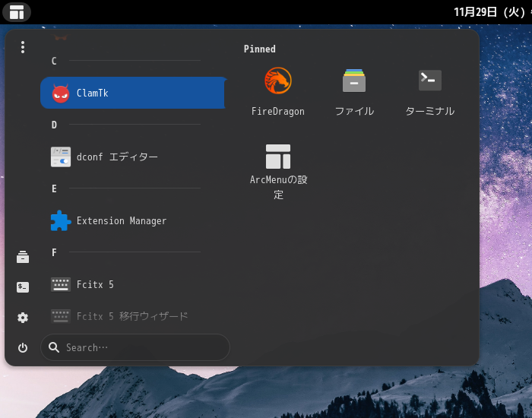
Task: Launch pinned ターミナル app
Action: click(430, 92)
